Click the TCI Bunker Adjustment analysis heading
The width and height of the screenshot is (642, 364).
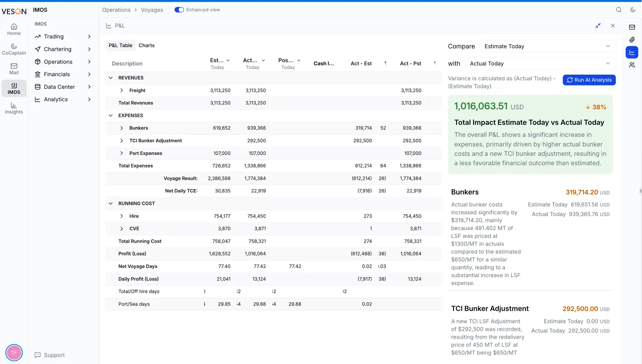tap(490, 309)
